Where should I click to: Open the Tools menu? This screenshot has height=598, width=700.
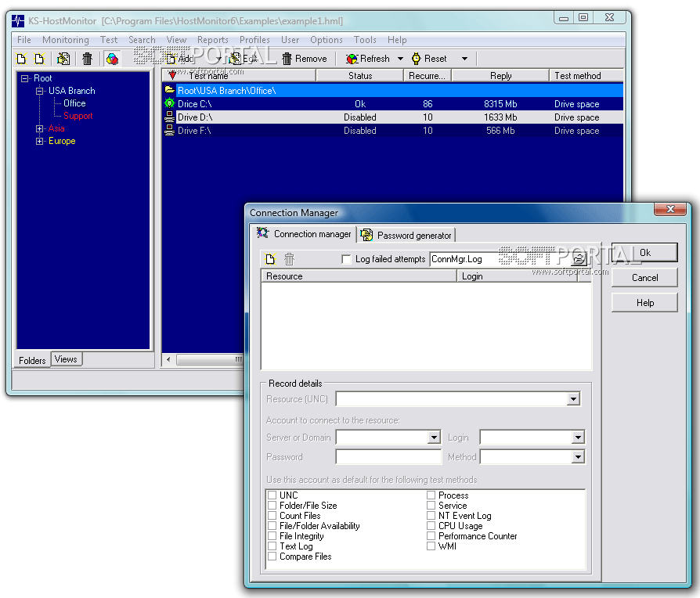click(x=365, y=40)
